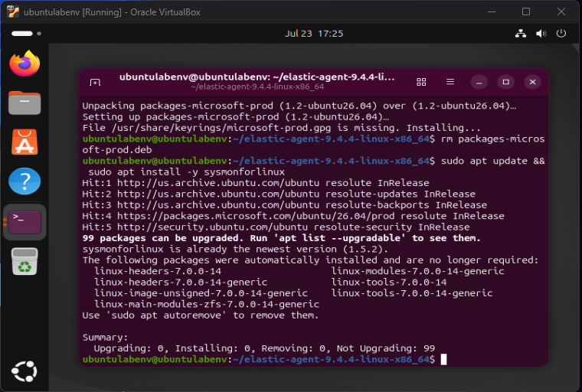Select the Terminal icon in the dock
582x392 pixels.
coord(25,222)
